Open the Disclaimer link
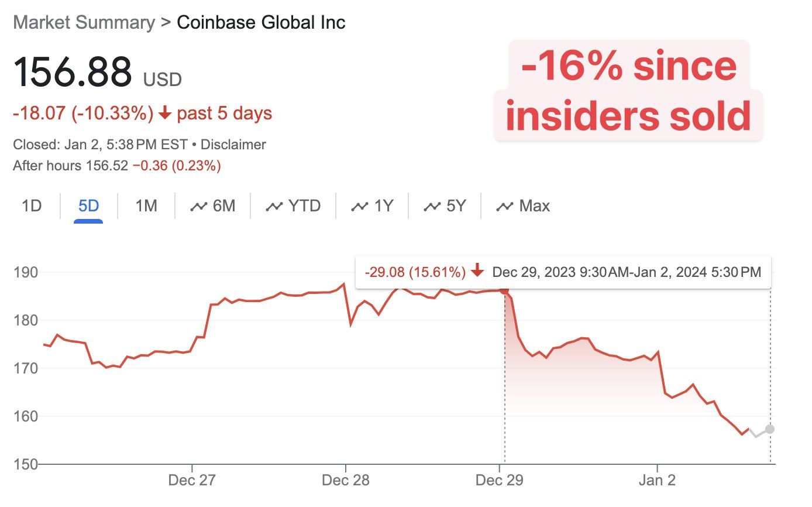The height and width of the screenshot is (507, 812). [233, 145]
